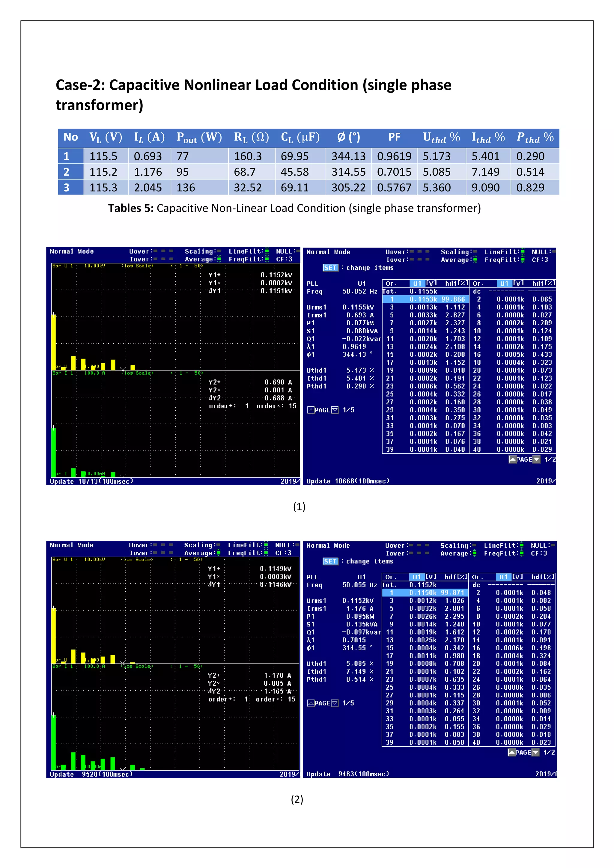Click PAGE up arrow beside 1/2, figure 1
Image resolution: width=614 pixels, height=868 pixels.
click(512, 459)
